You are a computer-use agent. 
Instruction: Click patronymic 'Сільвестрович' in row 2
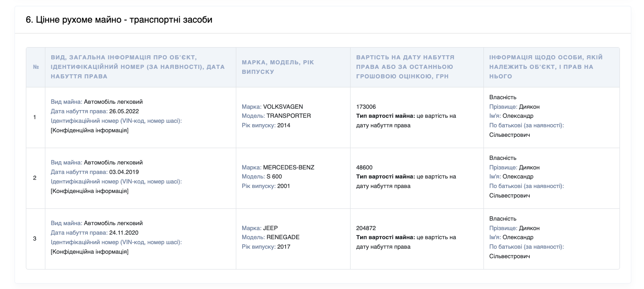point(510,196)
